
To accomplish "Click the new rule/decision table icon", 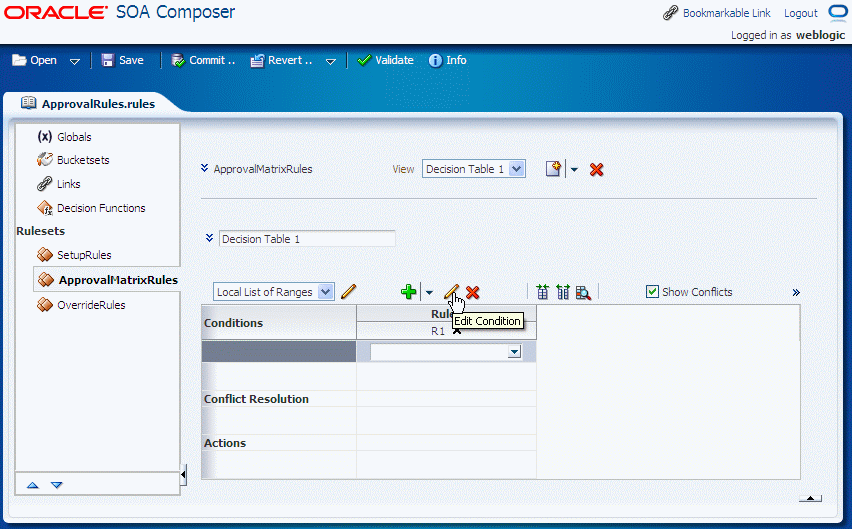I will (553, 169).
